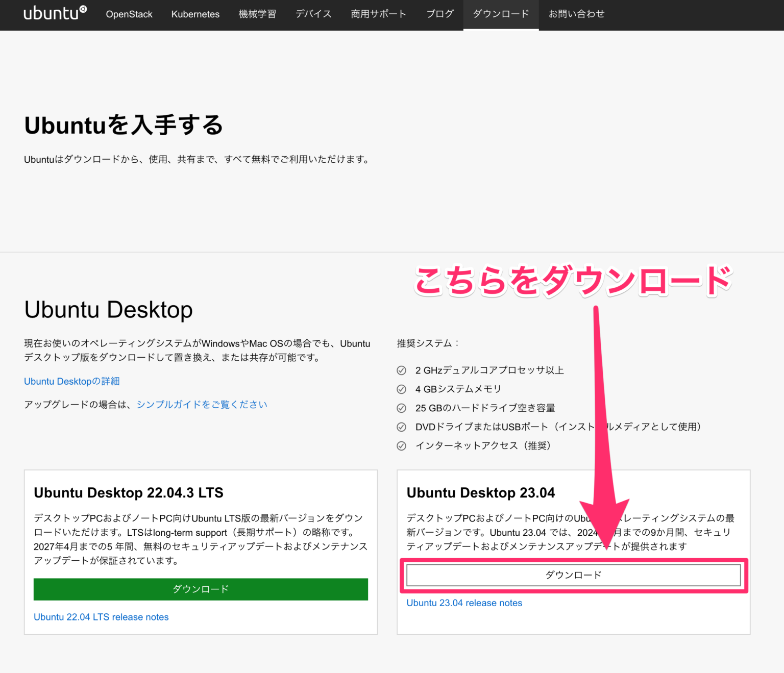
Task: Select the OpenStack menu item
Action: point(129,14)
